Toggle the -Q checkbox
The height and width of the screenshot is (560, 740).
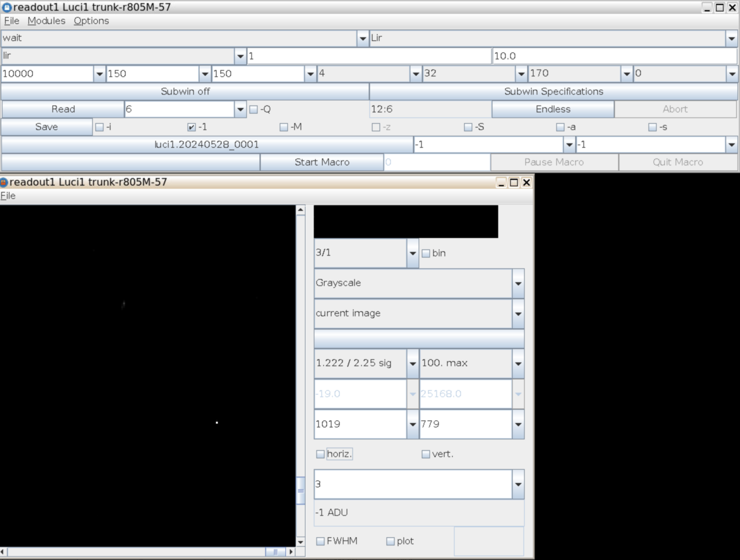point(253,109)
